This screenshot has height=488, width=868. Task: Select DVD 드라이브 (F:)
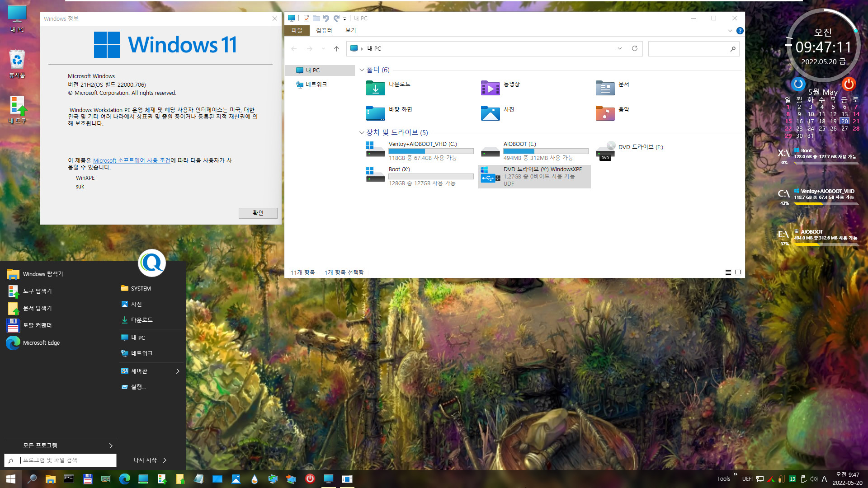pyautogui.click(x=630, y=151)
